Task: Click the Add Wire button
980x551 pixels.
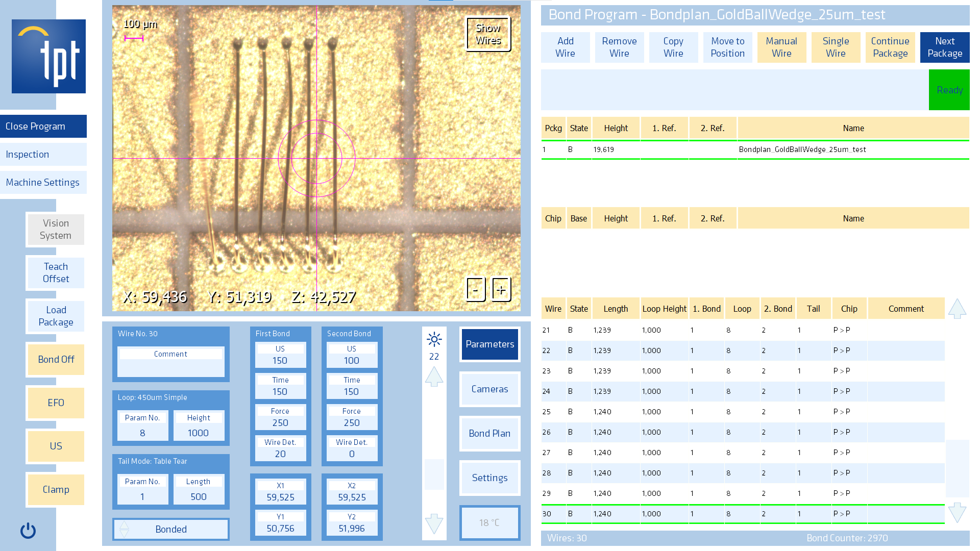Action: [x=566, y=47]
